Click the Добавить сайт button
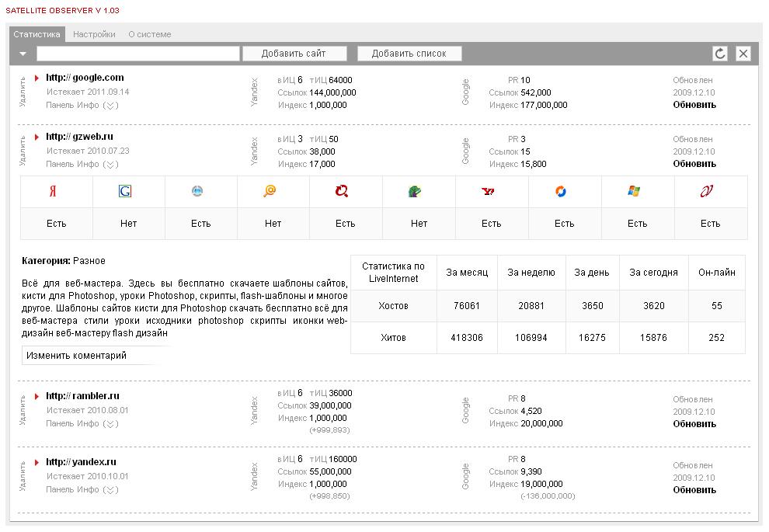The height and width of the screenshot is (532, 769). pyautogui.click(x=294, y=54)
